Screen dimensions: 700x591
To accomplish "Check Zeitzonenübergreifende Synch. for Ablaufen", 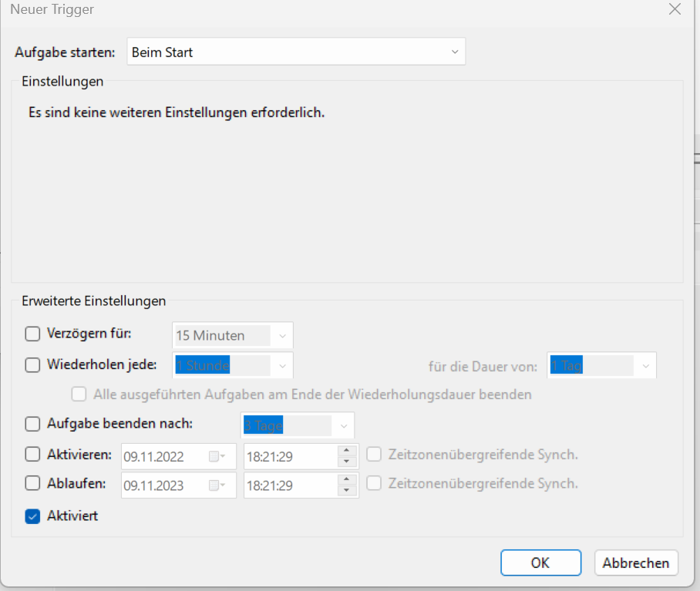I will click(x=374, y=483).
